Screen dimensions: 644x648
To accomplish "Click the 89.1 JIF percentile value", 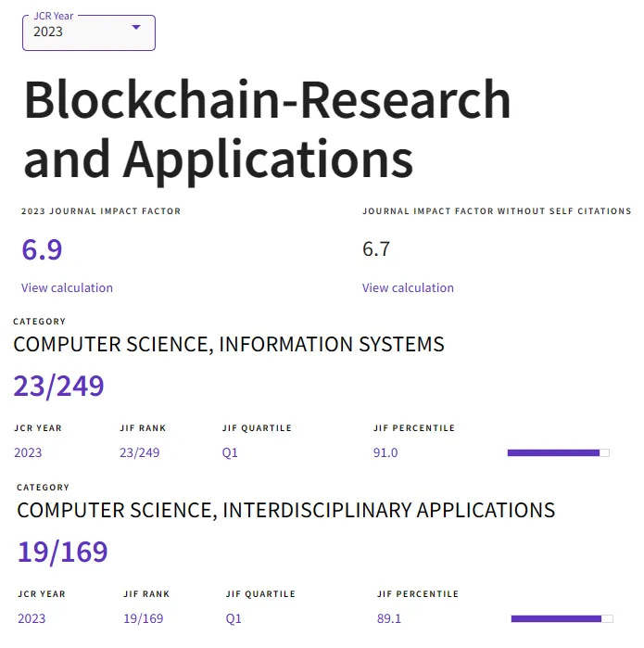I will [389, 618].
